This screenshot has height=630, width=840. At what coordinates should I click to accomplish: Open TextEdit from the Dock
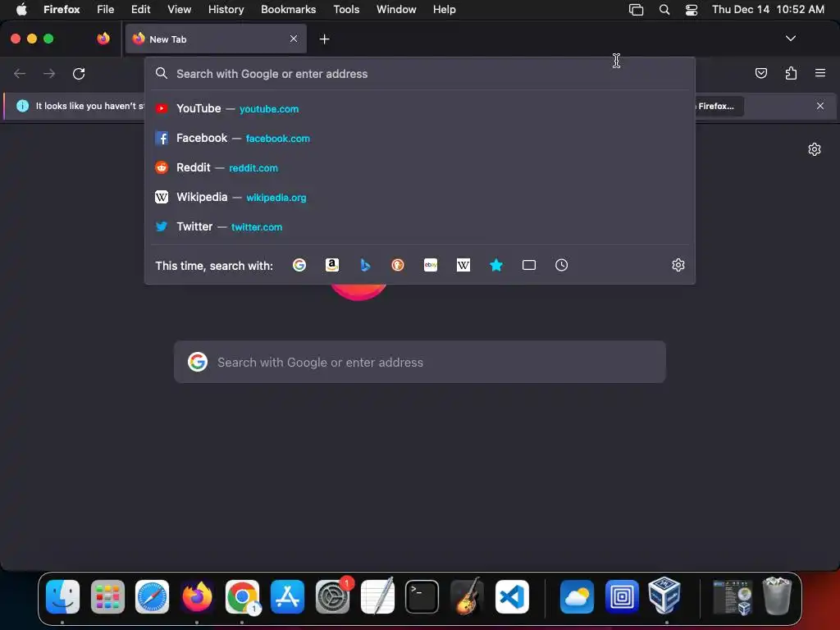coord(377,596)
